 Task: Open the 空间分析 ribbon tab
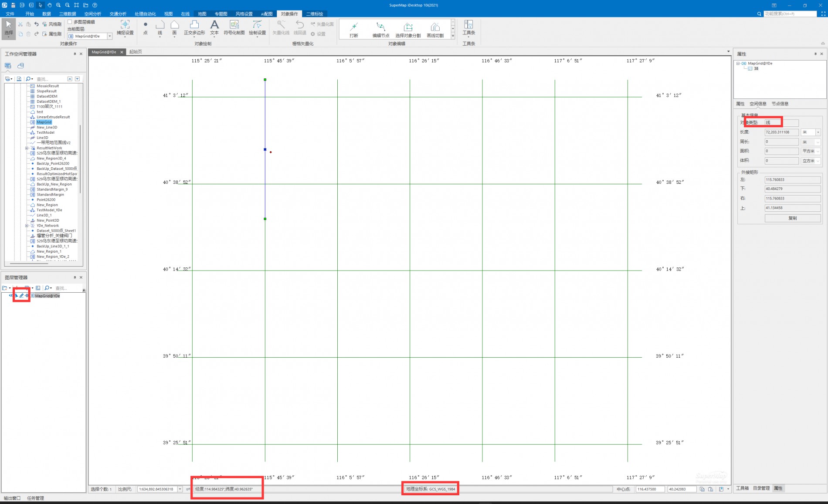pyautogui.click(x=93, y=14)
